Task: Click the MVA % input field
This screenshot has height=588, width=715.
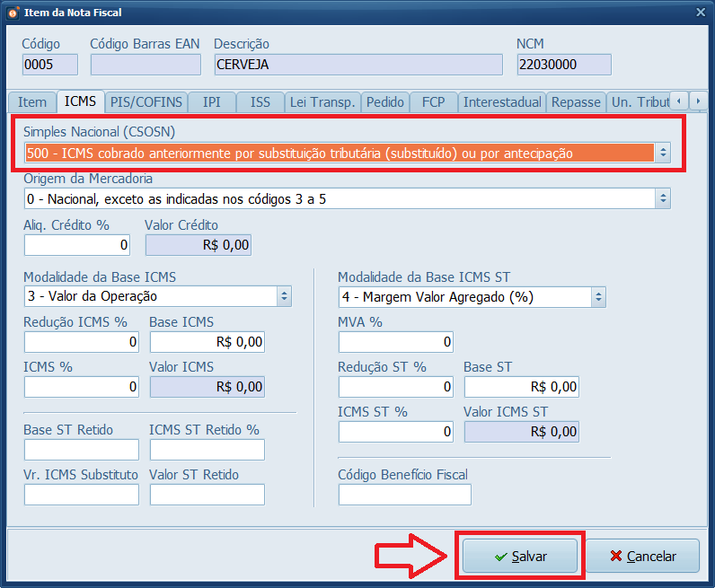Action: click(x=395, y=342)
